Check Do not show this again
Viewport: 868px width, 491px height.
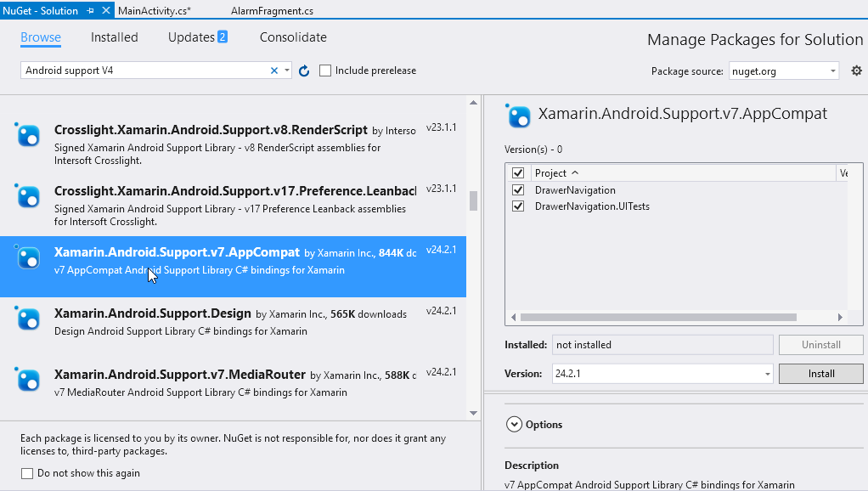27,473
